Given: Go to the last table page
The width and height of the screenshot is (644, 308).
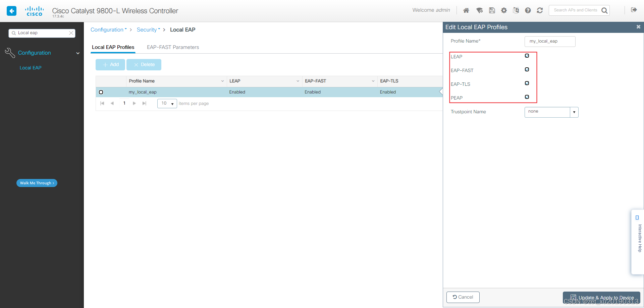Looking at the screenshot, I should click(x=144, y=103).
